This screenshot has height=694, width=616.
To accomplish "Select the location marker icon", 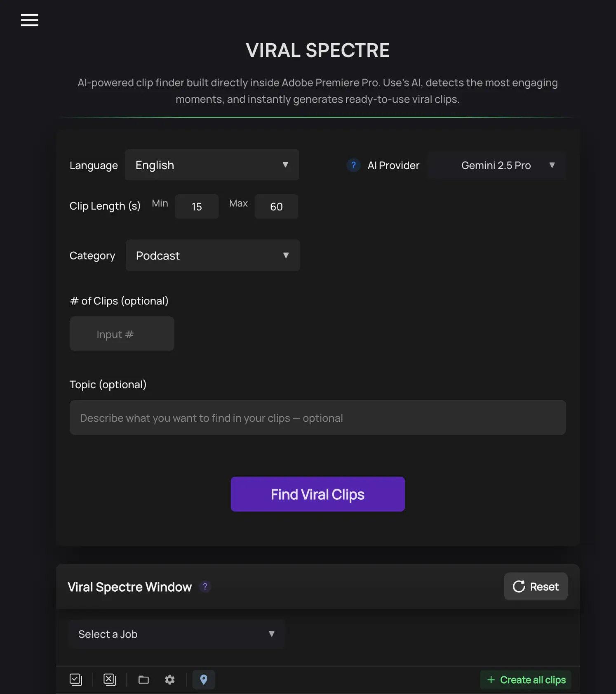I will 204,680.
